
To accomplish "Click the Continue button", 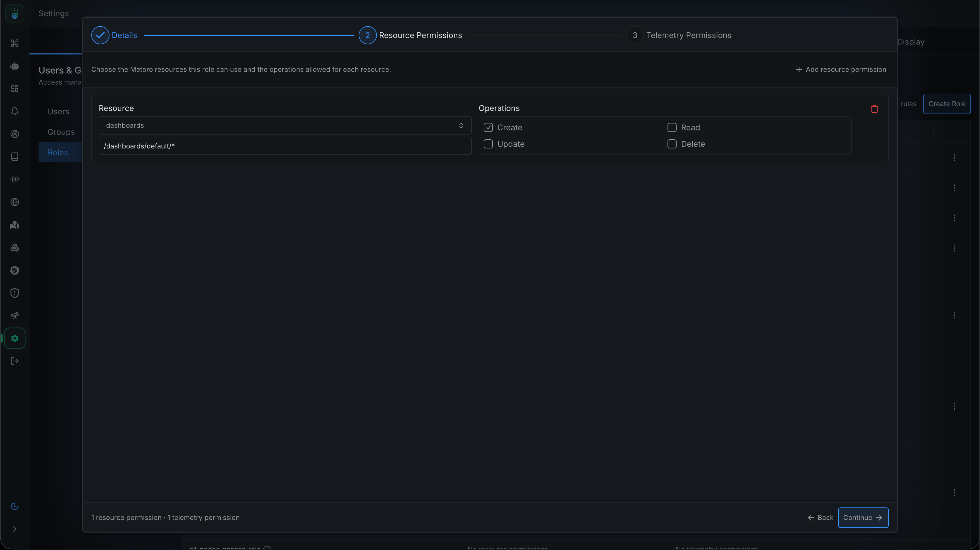I will pyautogui.click(x=863, y=518).
